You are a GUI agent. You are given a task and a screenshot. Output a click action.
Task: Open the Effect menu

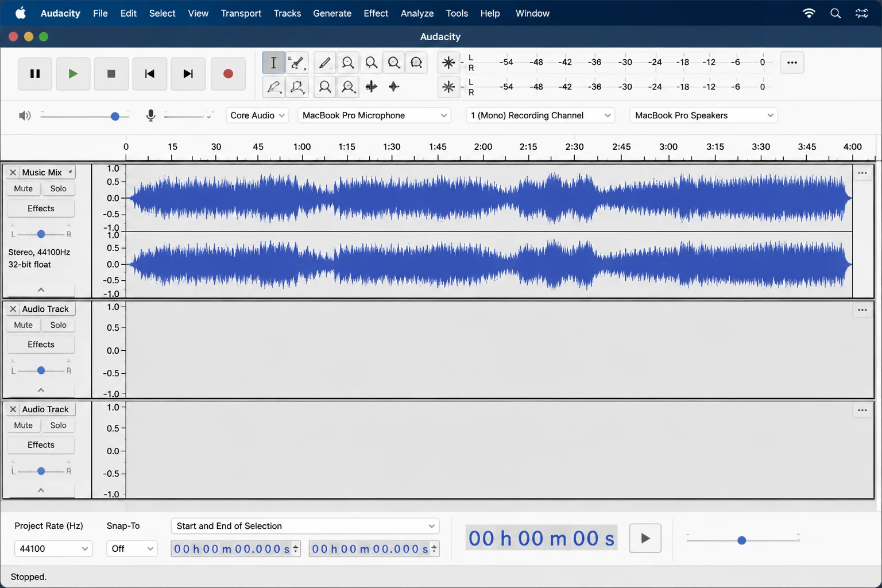coord(376,13)
